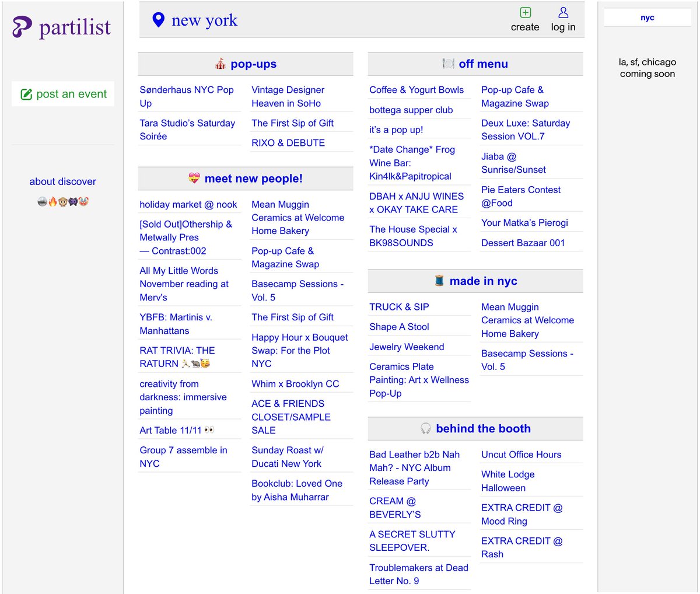Click the headphones behind the booth icon
The width and height of the screenshot is (700, 594).
pyautogui.click(x=426, y=428)
